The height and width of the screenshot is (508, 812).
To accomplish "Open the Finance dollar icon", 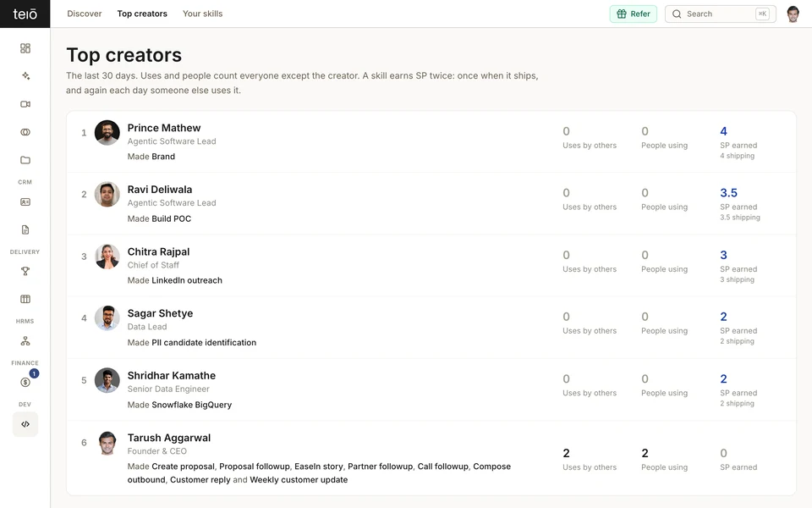I will click(25, 382).
